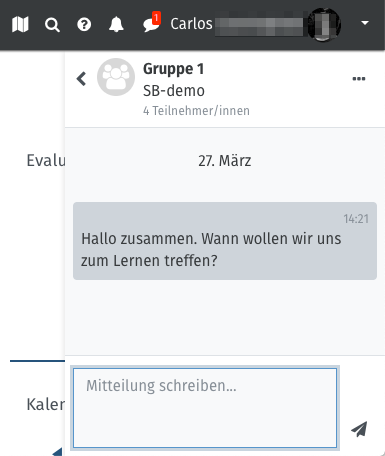Open help via question mark icon

[x=84, y=25]
